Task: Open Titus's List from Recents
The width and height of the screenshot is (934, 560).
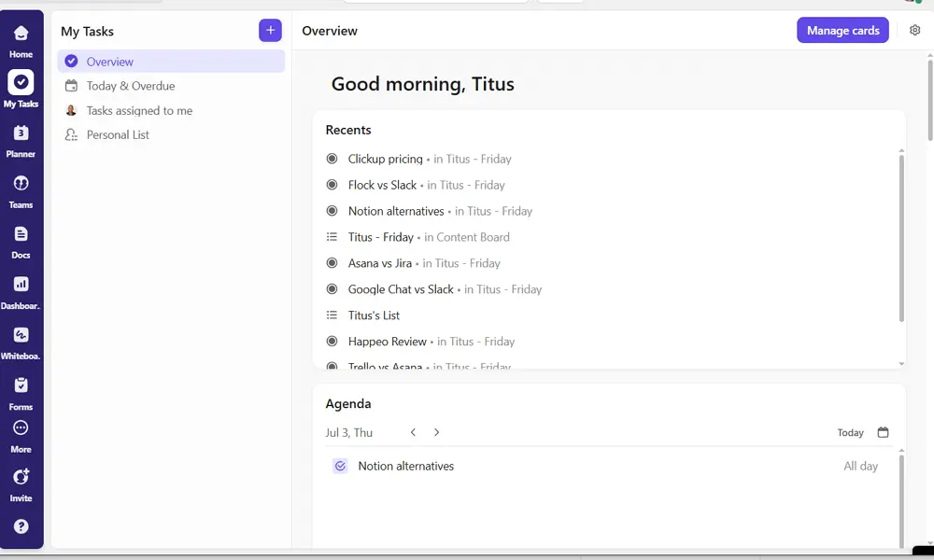Action: [x=375, y=315]
